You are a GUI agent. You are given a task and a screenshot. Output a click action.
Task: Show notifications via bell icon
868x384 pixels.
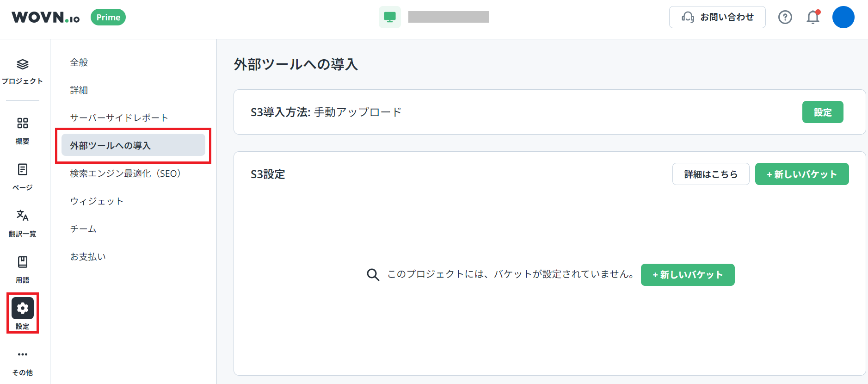pyautogui.click(x=813, y=18)
